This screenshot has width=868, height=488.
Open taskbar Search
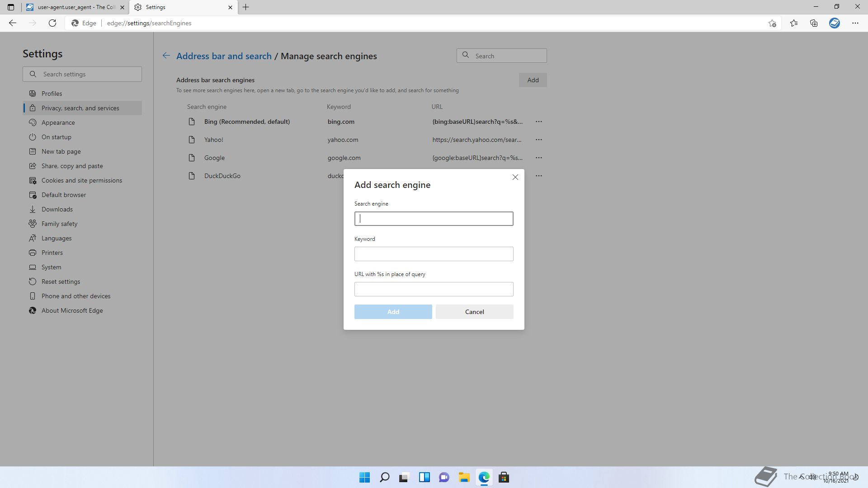384,477
